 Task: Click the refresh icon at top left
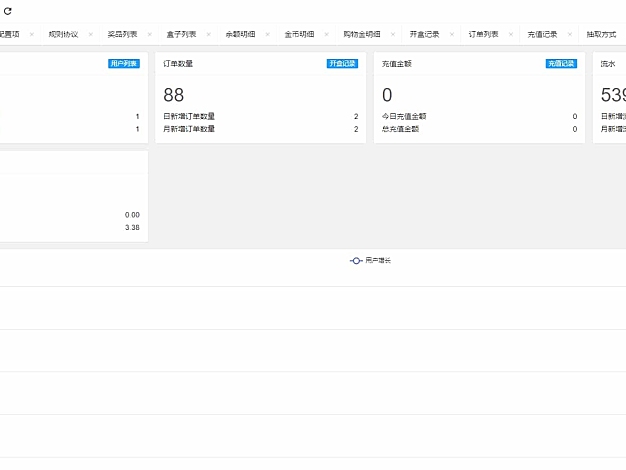7,11
